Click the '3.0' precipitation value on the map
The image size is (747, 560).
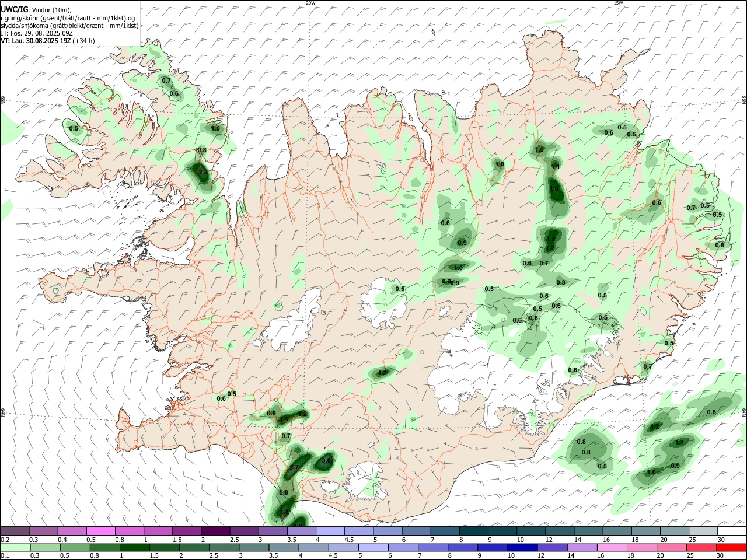tap(326, 460)
